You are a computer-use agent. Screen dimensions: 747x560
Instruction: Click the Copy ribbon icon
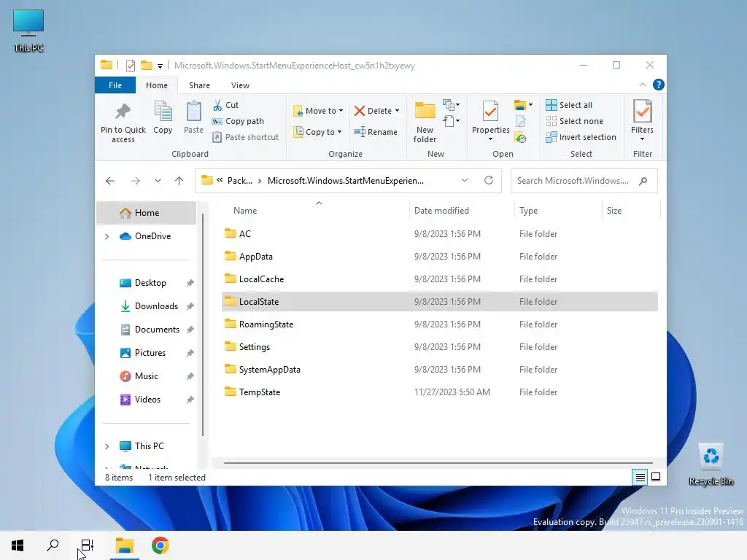(163, 112)
